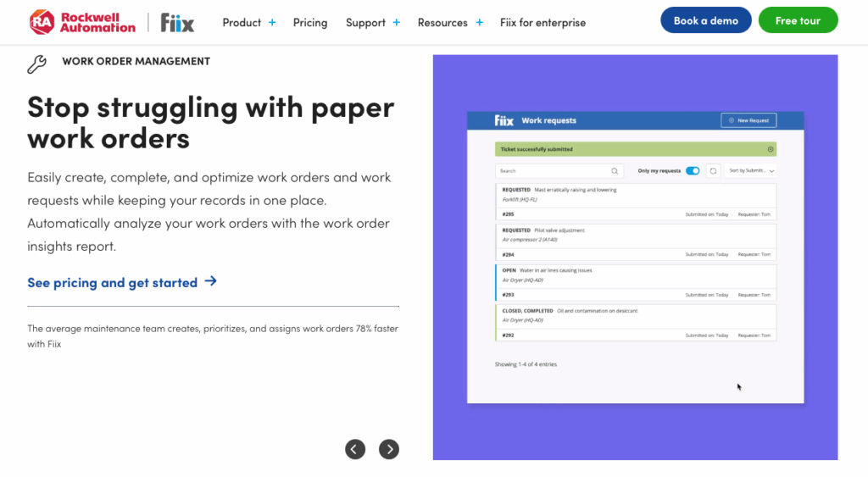
Task: Click Showing 1-4 of 4 entries text
Action: click(x=526, y=364)
